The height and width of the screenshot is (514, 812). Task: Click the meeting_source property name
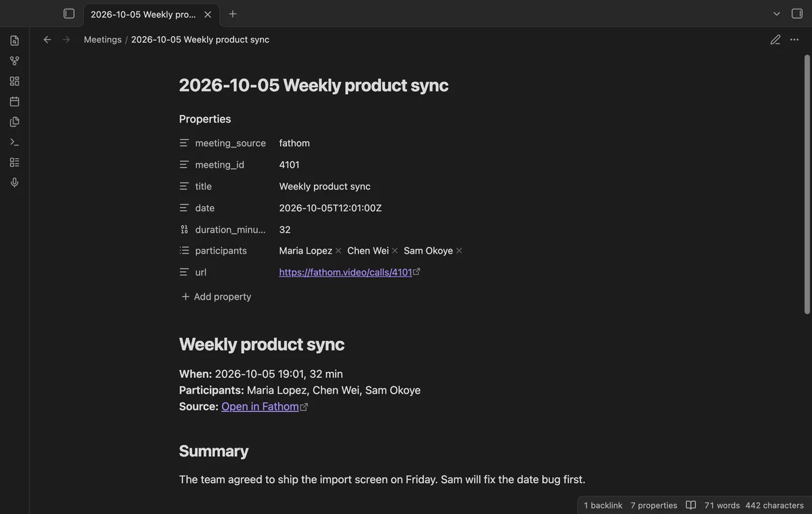click(x=230, y=143)
